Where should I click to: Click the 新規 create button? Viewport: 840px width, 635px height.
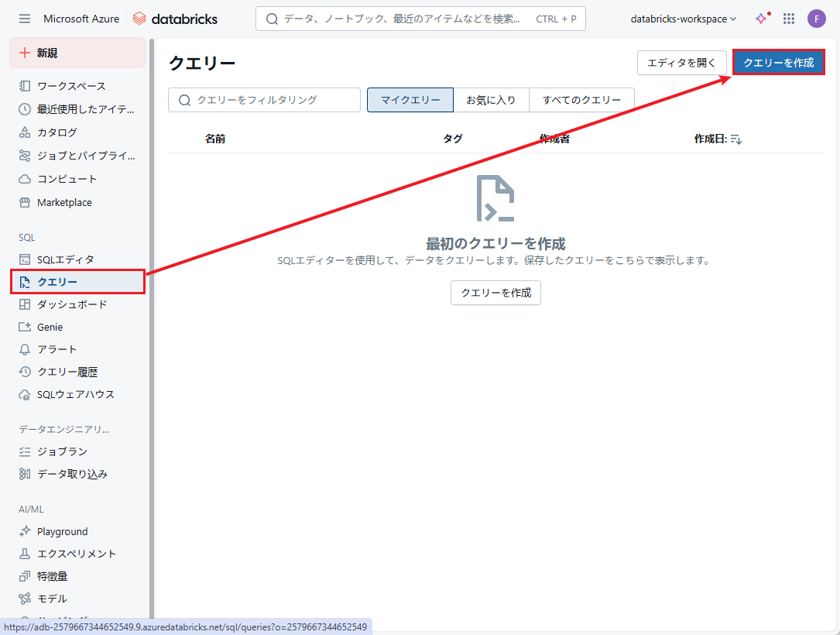(x=77, y=53)
